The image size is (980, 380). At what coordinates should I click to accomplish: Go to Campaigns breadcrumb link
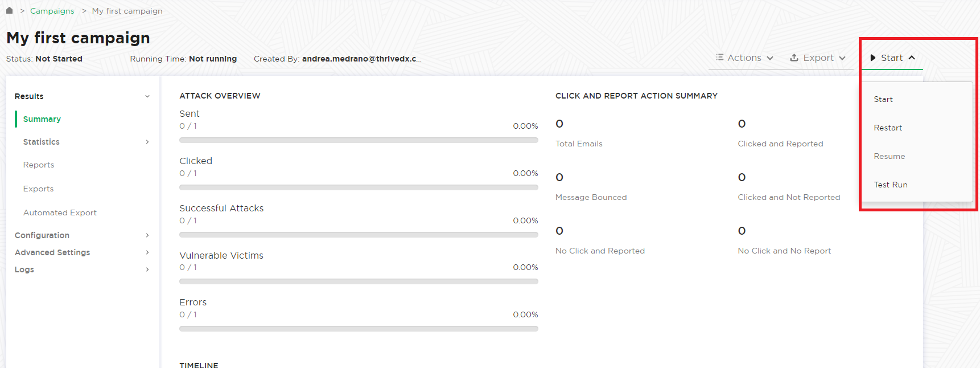52,11
